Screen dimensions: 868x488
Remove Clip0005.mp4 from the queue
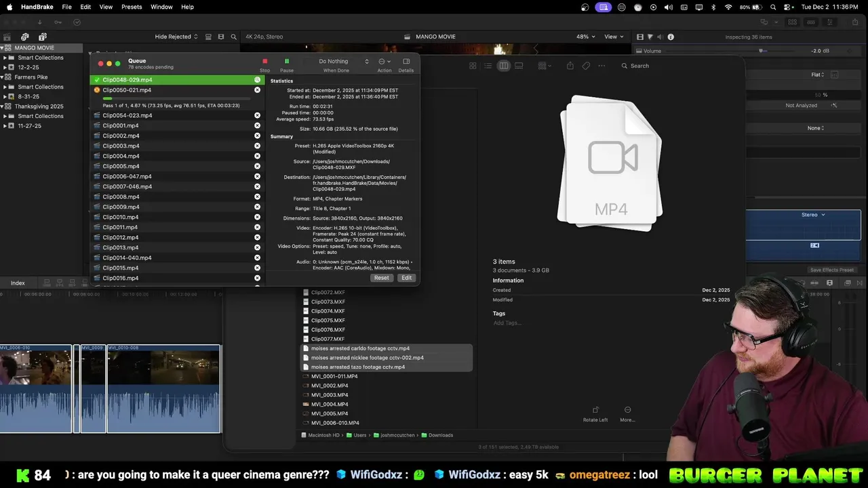(257, 166)
